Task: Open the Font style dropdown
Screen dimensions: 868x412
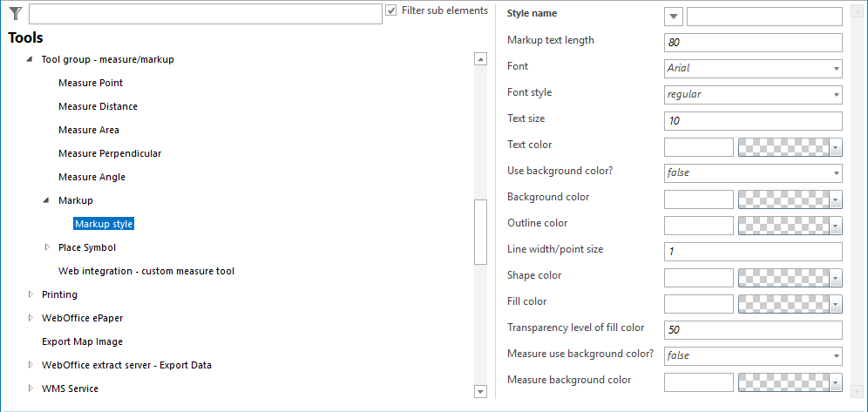Action: (753, 95)
